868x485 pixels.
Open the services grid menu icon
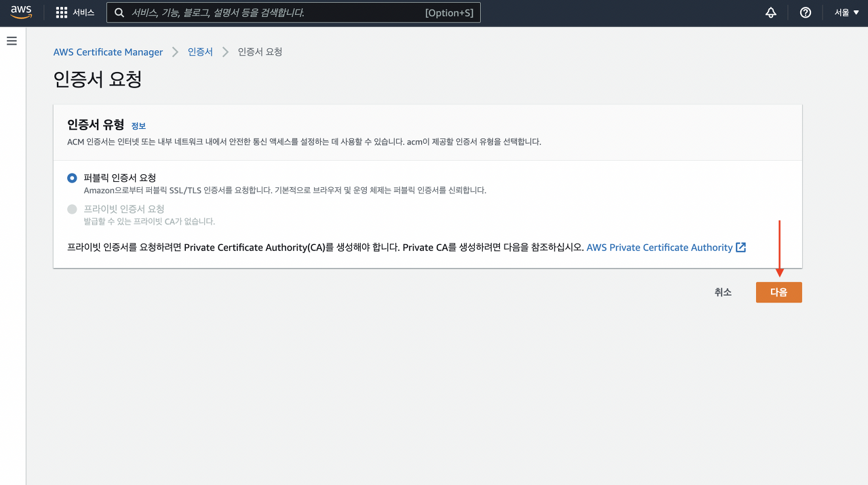[x=62, y=13]
